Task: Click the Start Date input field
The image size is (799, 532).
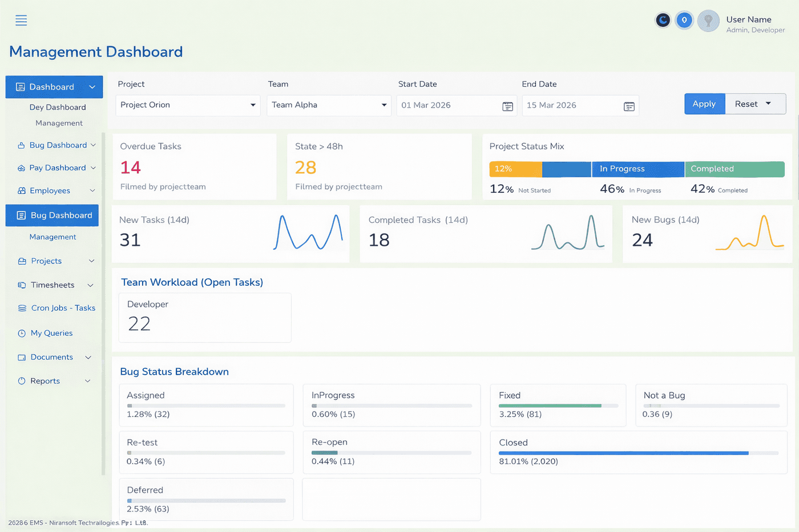Action: 445,105
